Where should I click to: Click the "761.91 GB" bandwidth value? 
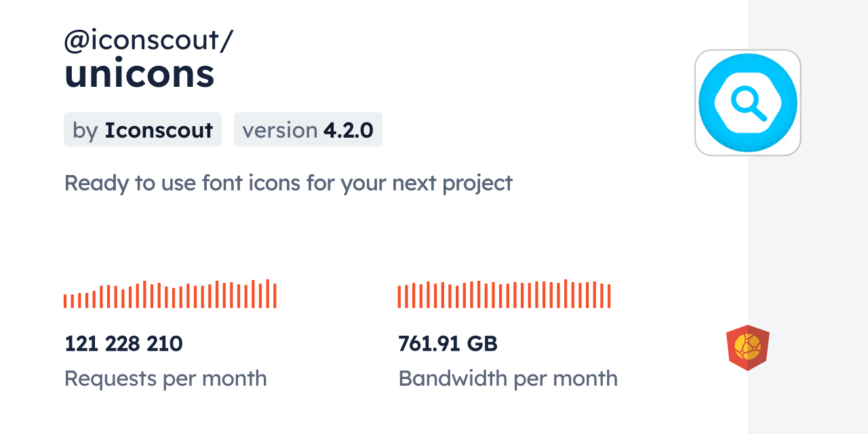448,344
